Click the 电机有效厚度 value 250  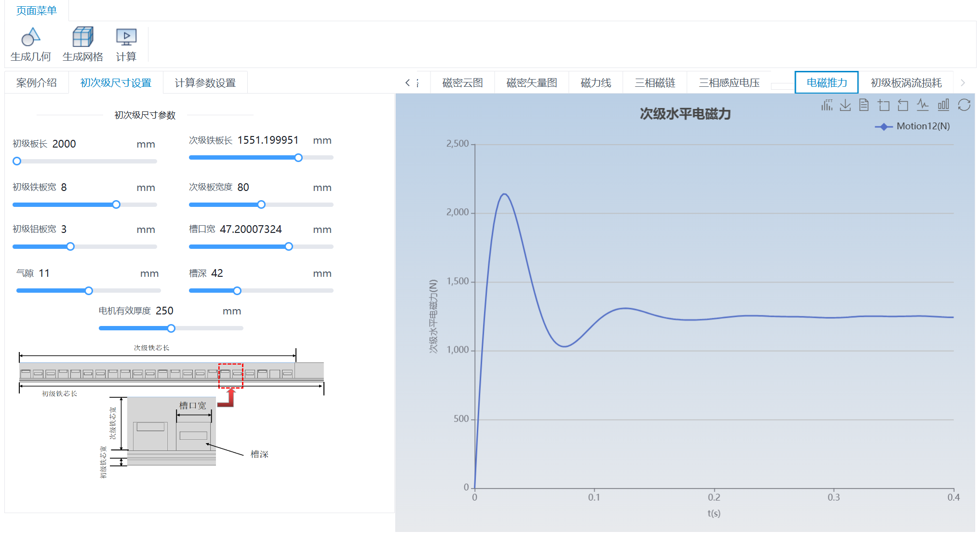click(164, 311)
